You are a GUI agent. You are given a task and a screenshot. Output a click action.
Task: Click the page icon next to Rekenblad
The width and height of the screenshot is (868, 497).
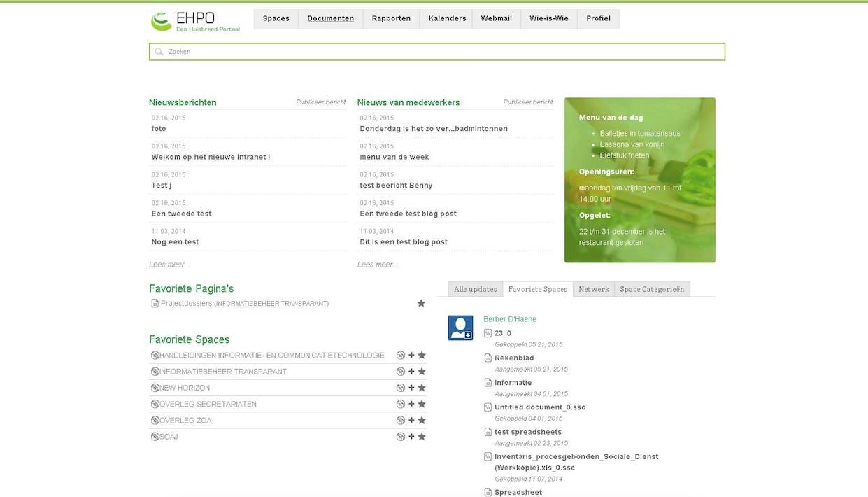pyautogui.click(x=488, y=358)
